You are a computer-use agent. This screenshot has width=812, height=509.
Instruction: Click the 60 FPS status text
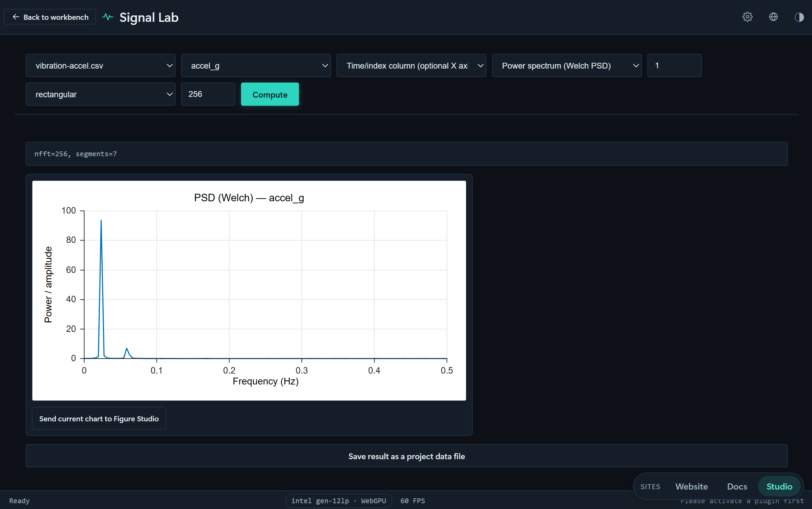pos(412,501)
